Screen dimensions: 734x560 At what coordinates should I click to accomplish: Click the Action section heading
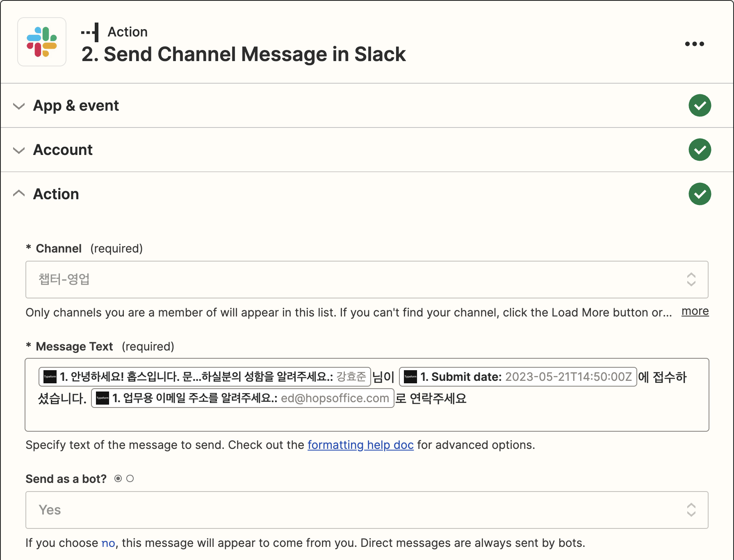coord(56,194)
